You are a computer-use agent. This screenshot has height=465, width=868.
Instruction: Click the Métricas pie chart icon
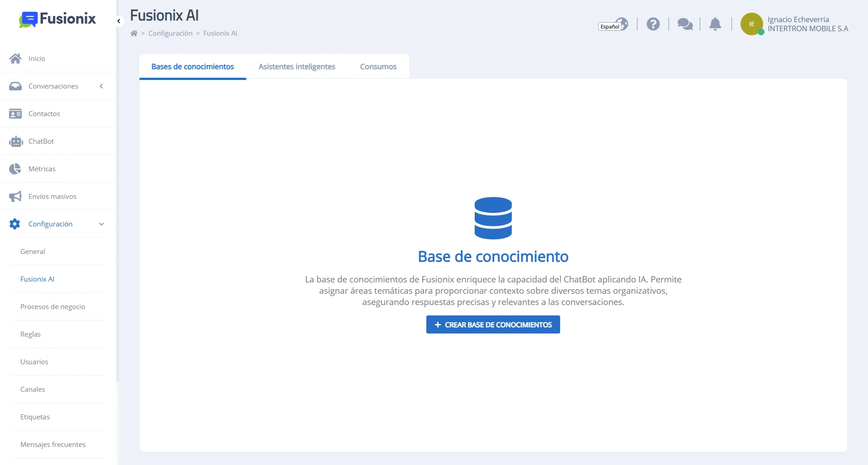tap(15, 169)
